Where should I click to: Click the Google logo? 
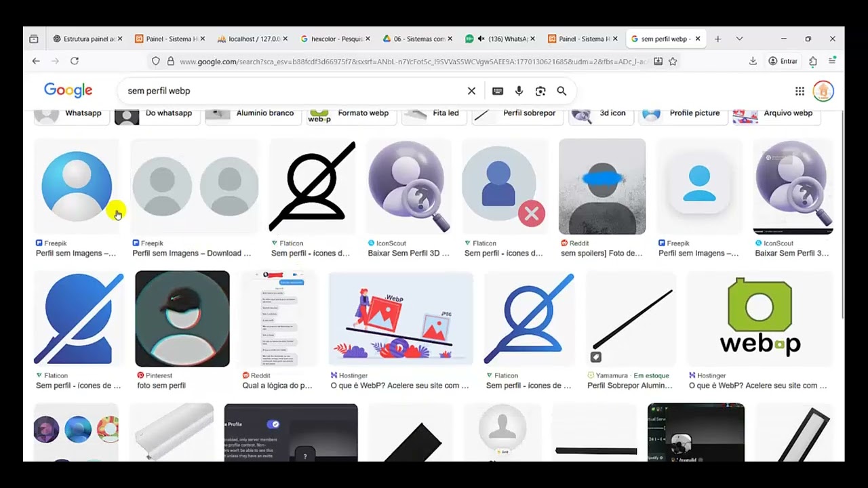click(68, 90)
